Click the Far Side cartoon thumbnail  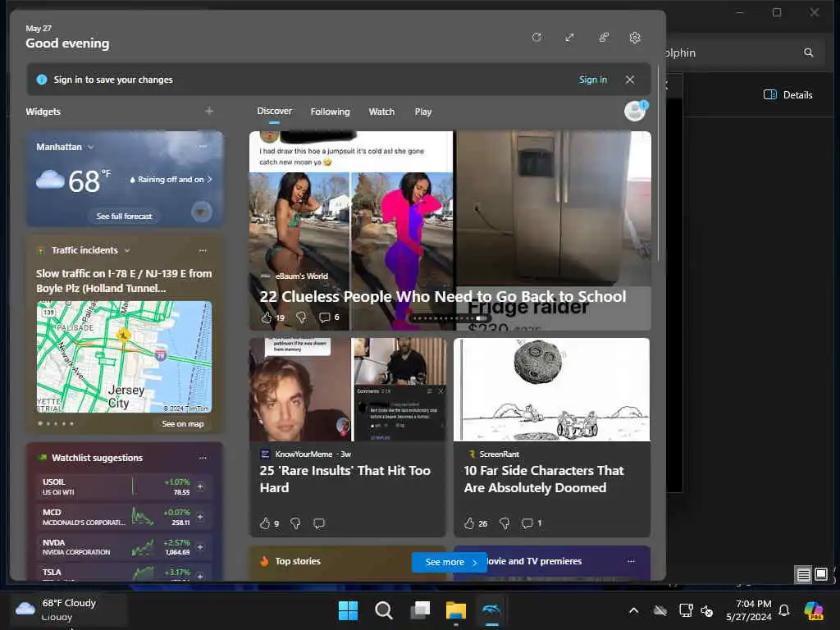(x=552, y=390)
